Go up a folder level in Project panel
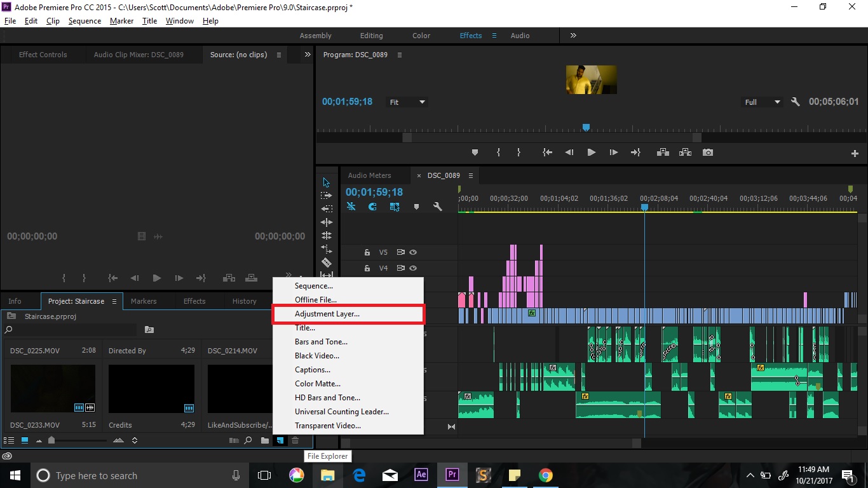The image size is (868, 488). coord(11,316)
